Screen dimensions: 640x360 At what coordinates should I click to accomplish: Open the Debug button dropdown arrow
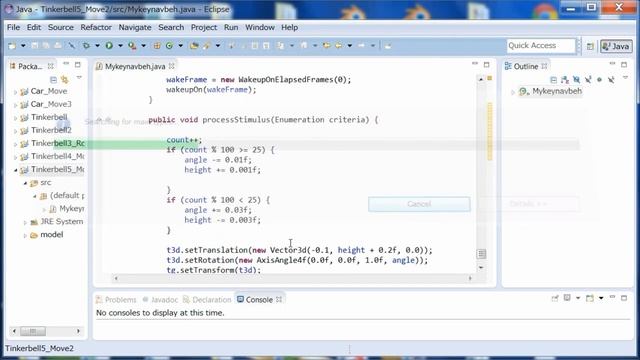97,46
